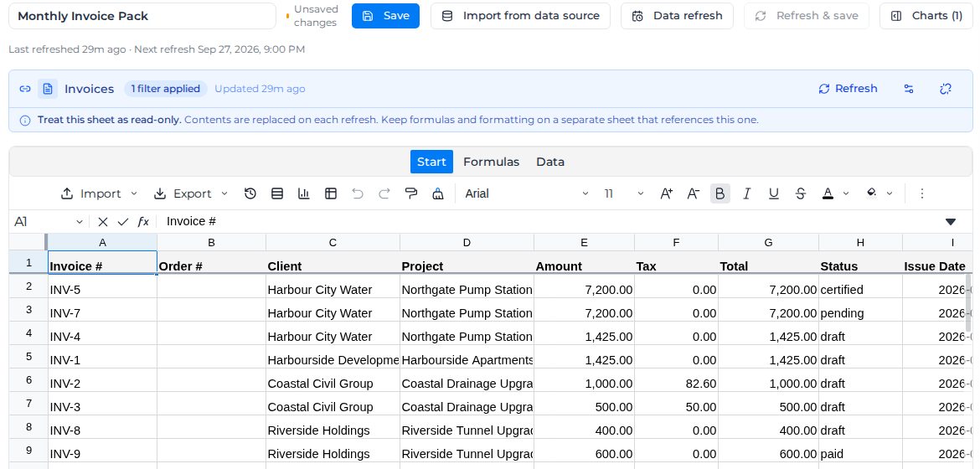The image size is (980, 469).
Task: Toggle strikethrough formatting
Action: coord(801,193)
